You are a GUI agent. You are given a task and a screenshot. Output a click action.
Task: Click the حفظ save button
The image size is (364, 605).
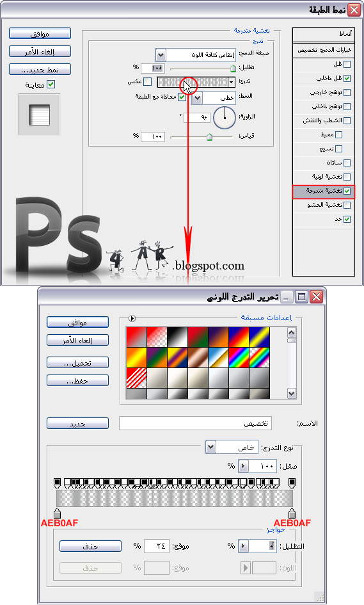pos(77,381)
